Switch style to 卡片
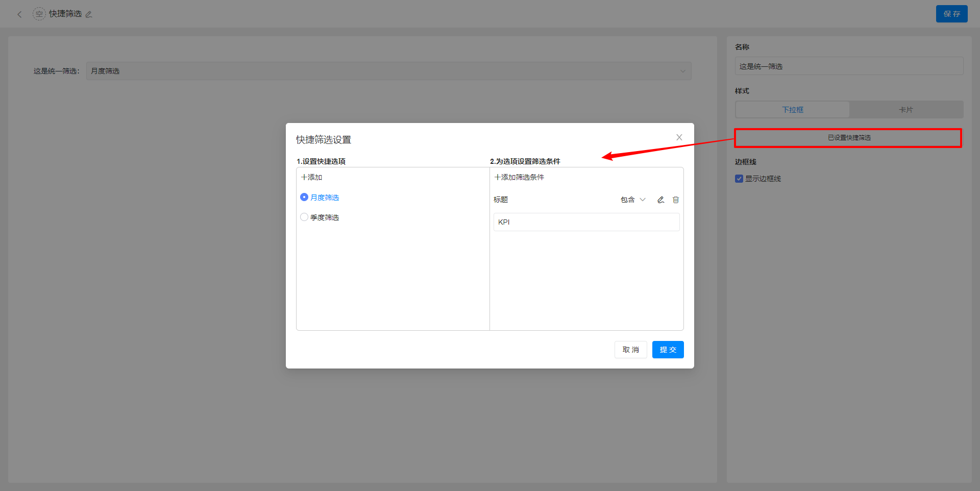 [906, 109]
